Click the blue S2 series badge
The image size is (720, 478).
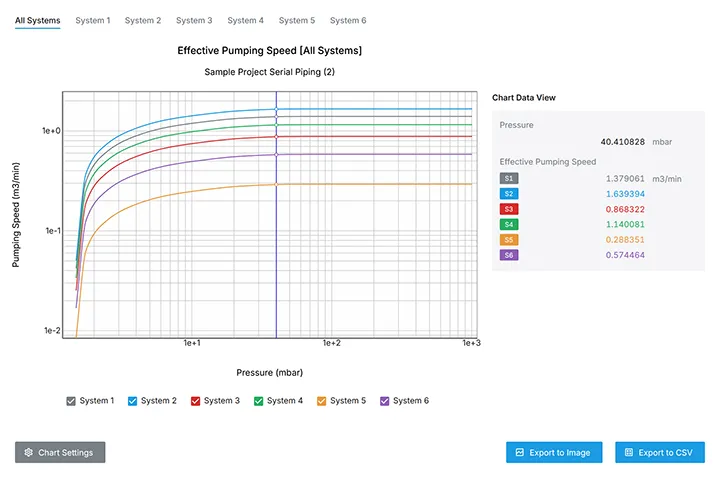coord(508,194)
